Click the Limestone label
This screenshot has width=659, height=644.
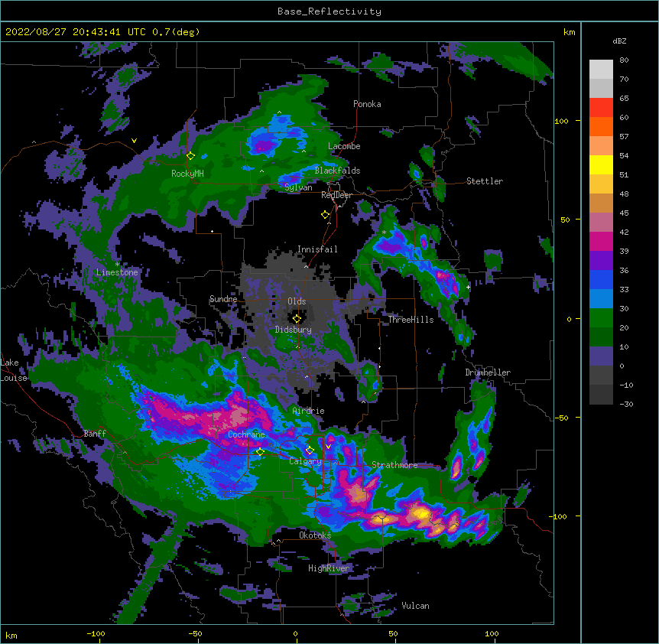pos(117,272)
